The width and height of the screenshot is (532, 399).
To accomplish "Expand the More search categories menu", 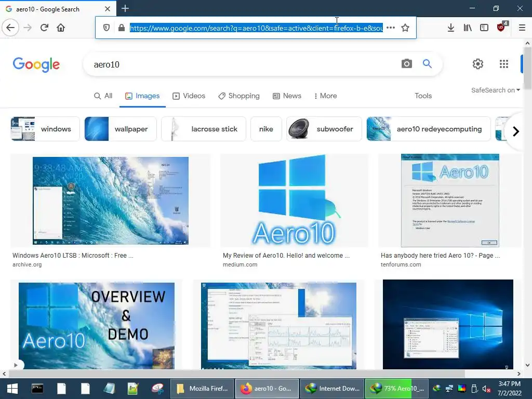I will point(325,96).
